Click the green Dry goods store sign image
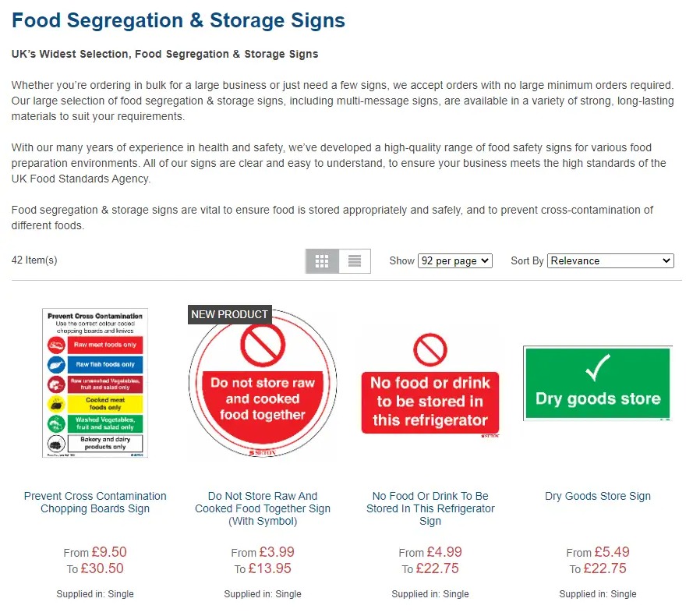The width and height of the screenshot is (700, 616). tap(598, 384)
